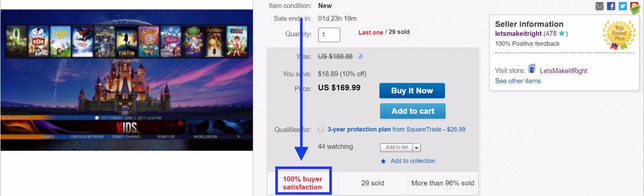Image resolution: width=644 pixels, height=196 pixels.
Task: Share listing on Facebook icon
Action: click(611, 6)
